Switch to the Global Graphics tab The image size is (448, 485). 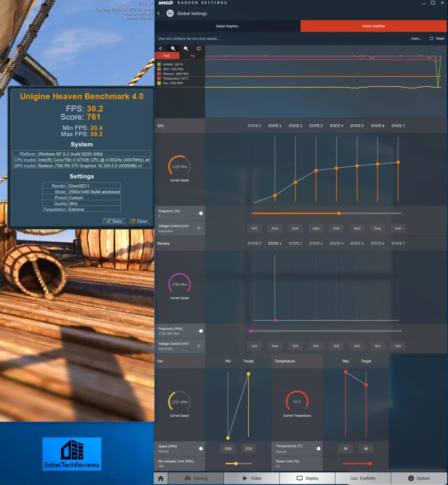click(x=227, y=26)
